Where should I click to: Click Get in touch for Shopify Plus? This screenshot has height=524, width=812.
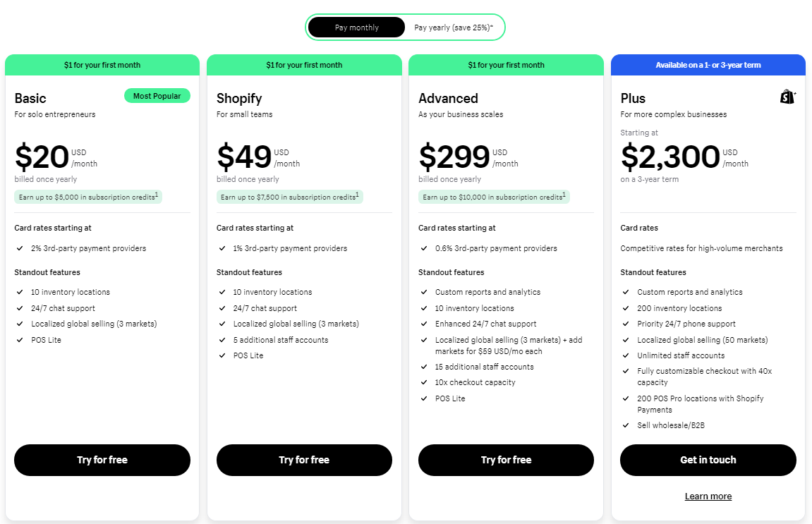(x=708, y=460)
